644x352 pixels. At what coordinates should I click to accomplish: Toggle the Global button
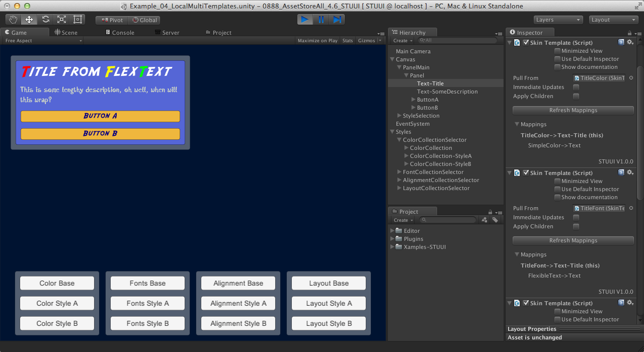[144, 20]
